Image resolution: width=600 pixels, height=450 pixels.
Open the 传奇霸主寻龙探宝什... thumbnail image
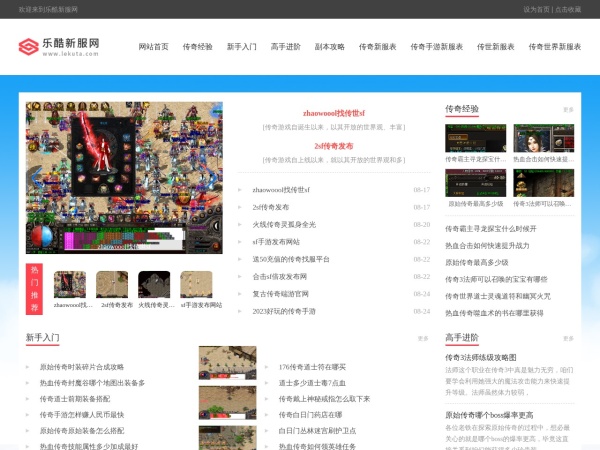click(475, 138)
